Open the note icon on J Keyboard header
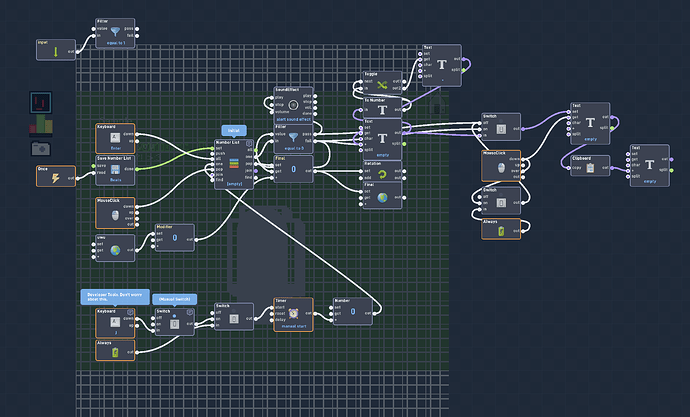The width and height of the screenshot is (690, 417). (130, 312)
